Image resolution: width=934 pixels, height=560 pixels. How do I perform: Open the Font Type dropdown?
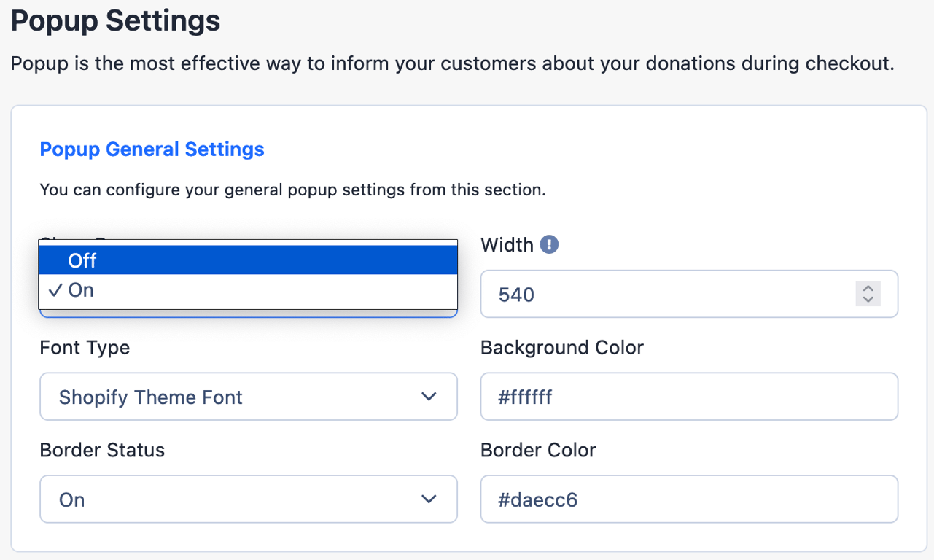(x=249, y=397)
